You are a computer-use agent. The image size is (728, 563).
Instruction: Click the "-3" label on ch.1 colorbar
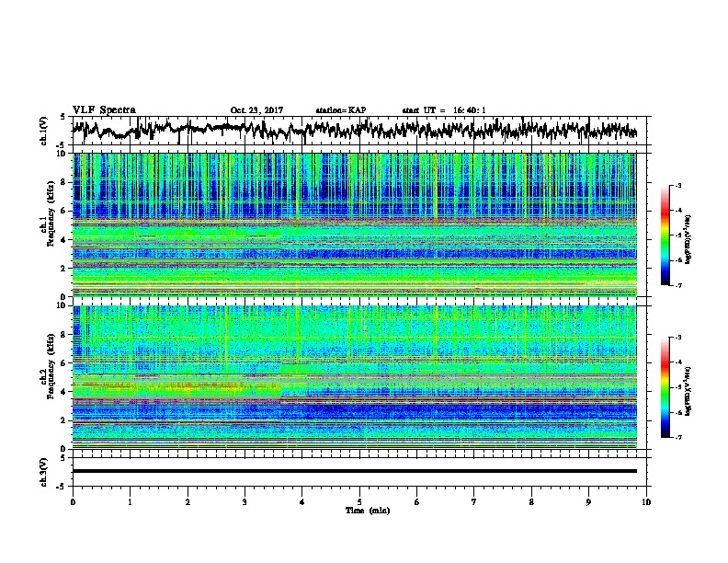coord(678,185)
